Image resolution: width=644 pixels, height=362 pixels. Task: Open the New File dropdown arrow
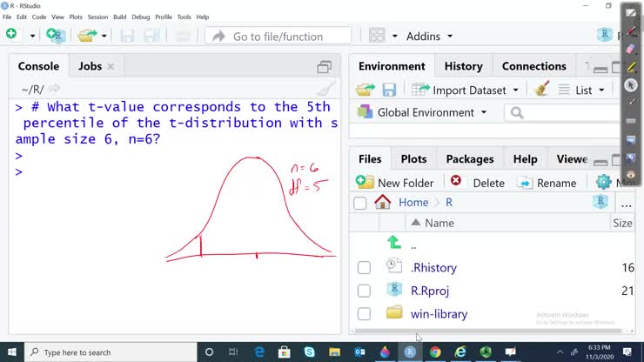tap(32, 37)
